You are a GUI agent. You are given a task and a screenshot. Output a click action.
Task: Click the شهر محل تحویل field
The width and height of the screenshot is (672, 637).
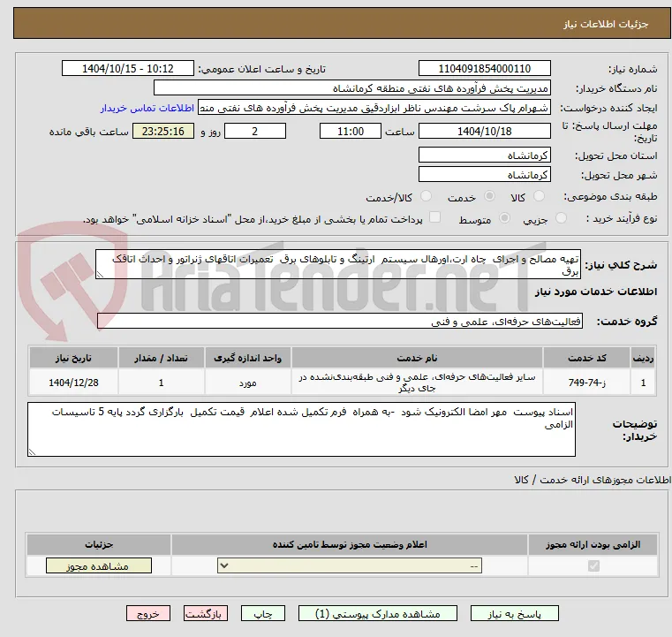[x=484, y=174]
